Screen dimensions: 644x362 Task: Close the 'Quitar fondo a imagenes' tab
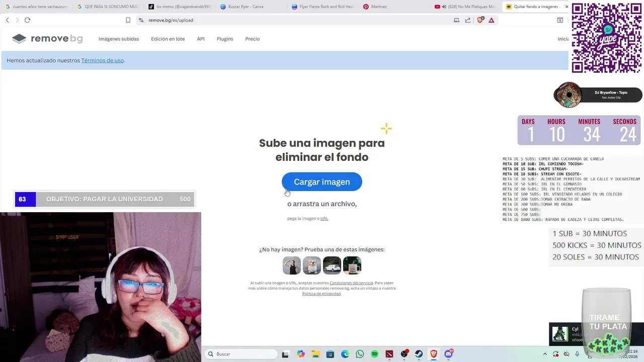(x=567, y=7)
